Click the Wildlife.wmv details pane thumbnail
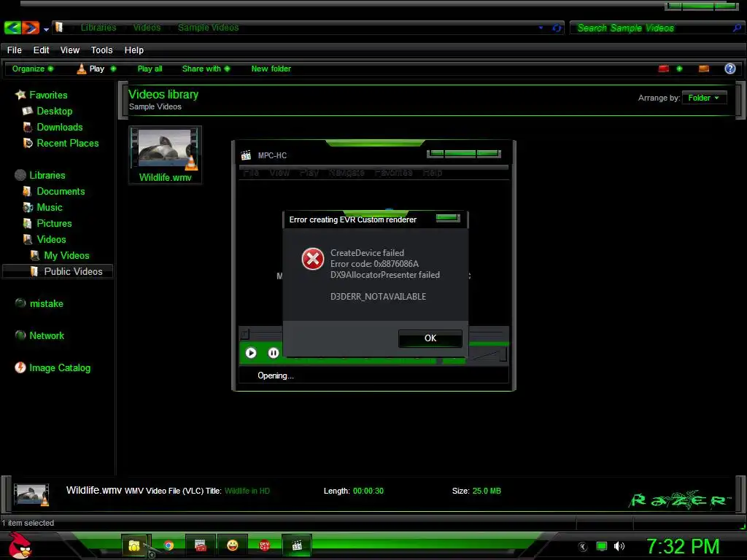The width and height of the screenshot is (747, 560). point(31,495)
